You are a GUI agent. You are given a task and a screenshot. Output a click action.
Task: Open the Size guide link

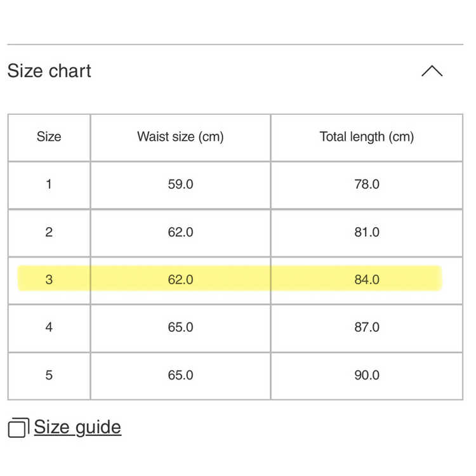[77, 427]
